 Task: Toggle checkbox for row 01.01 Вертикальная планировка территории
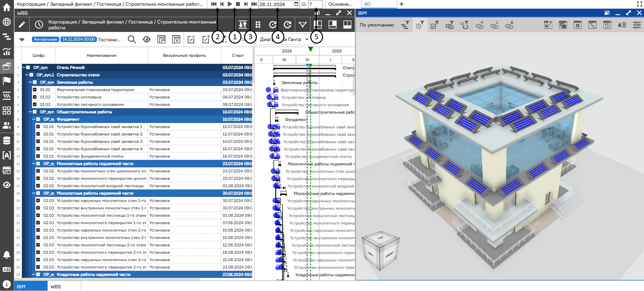(x=35, y=90)
